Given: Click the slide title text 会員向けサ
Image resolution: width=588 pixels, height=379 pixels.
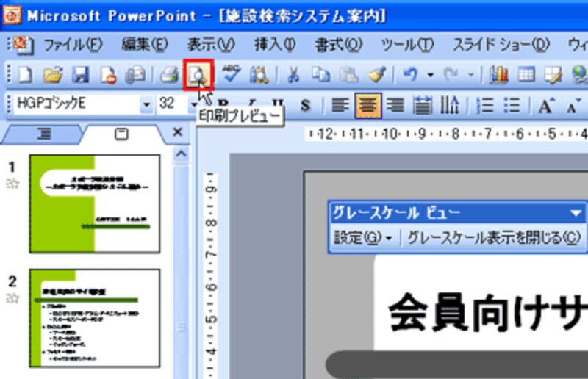Looking at the screenshot, I should pyautogui.click(x=487, y=313).
